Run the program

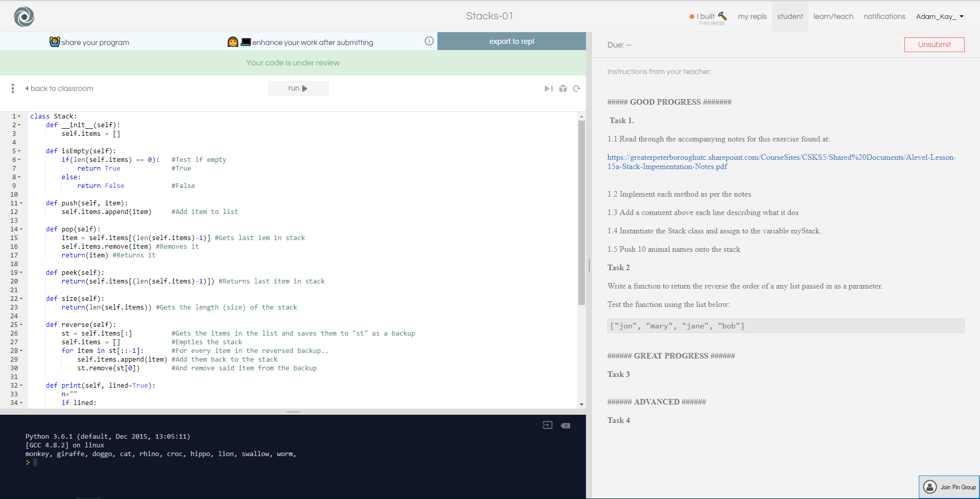click(299, 88)
